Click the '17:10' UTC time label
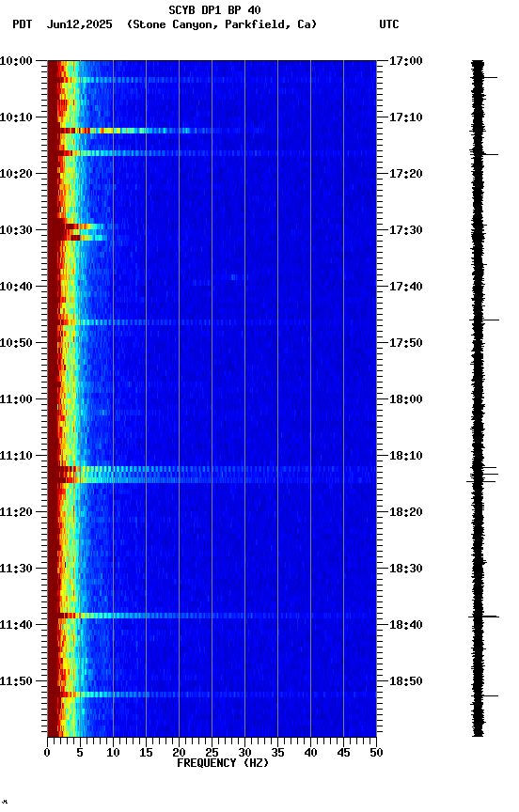Image resolution: width=519 pixels, height=812 pixels. coord(406,117)
